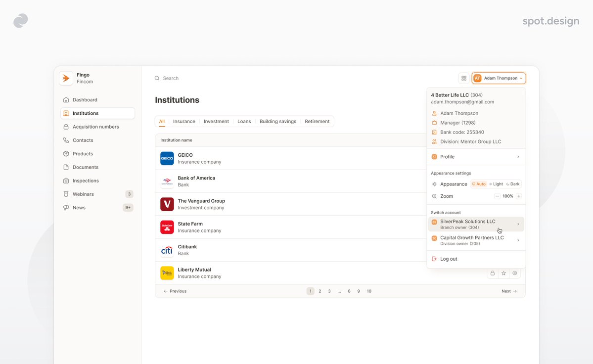Open the Dashboard sidebar item
This screenshot has width=593, height=364.
point(97,100)
